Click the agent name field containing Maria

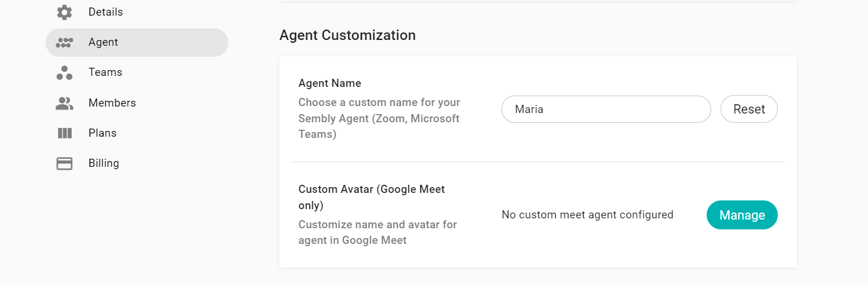click(606, 109)
